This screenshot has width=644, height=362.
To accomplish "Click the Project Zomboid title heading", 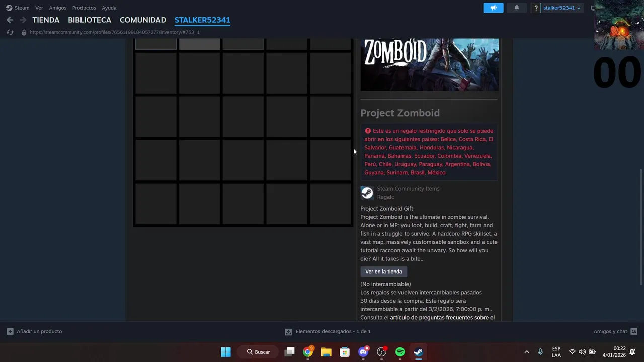I will coord(400,113).
